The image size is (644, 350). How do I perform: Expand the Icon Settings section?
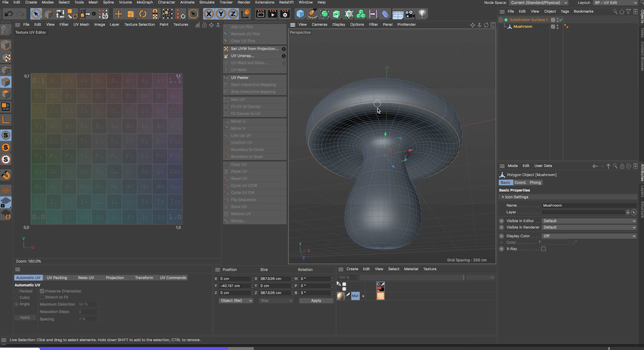pos(515,197)
